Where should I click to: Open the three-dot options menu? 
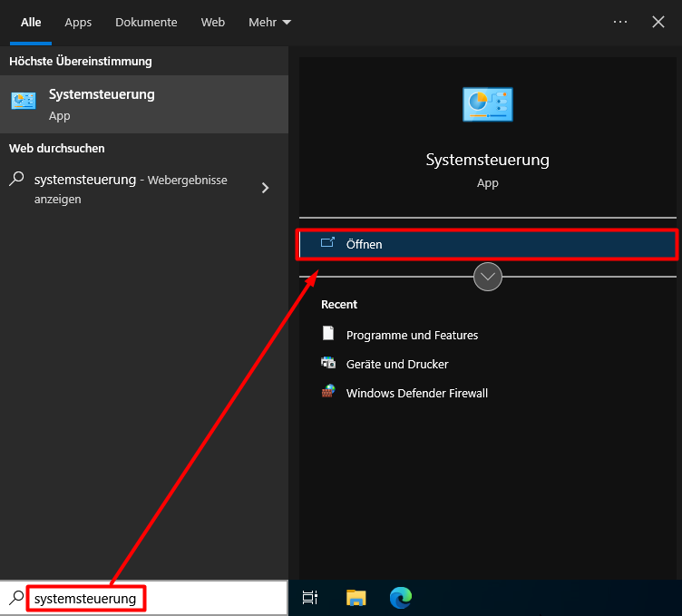pos(620,23)
